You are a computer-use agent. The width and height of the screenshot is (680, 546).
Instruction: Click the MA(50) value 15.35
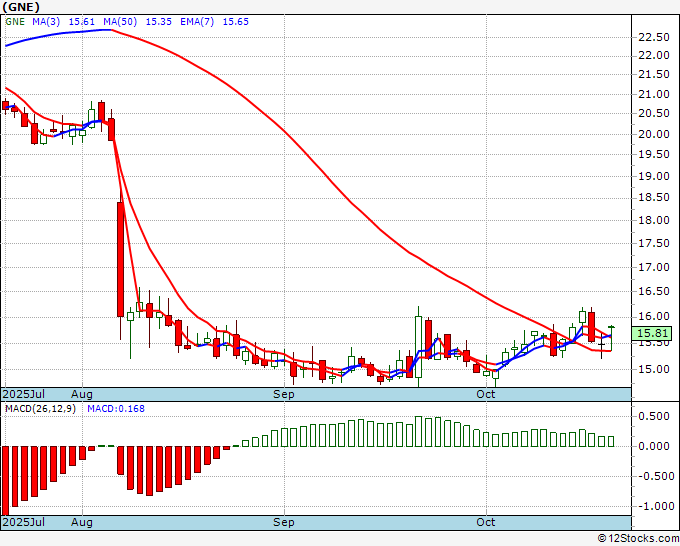(x=158, y=22)
